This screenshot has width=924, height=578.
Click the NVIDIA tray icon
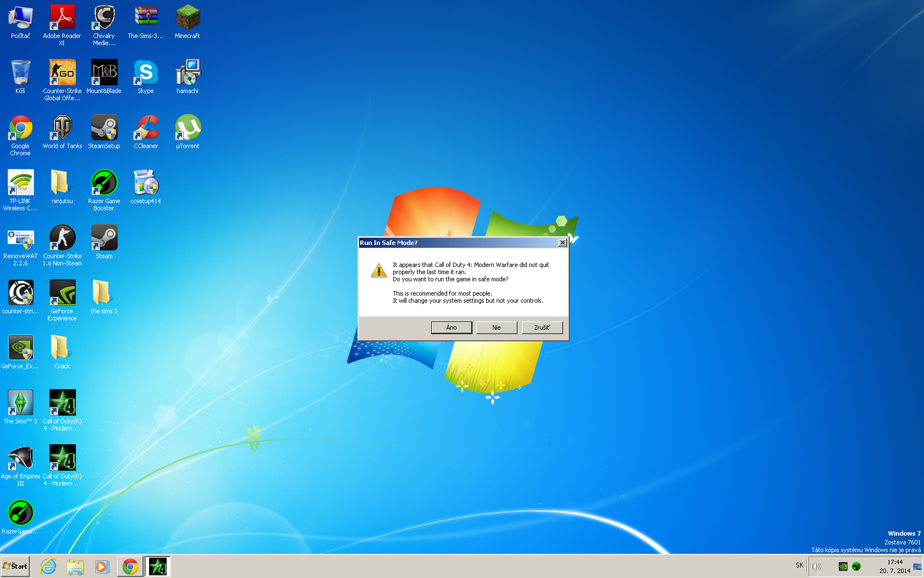(843, 566)
